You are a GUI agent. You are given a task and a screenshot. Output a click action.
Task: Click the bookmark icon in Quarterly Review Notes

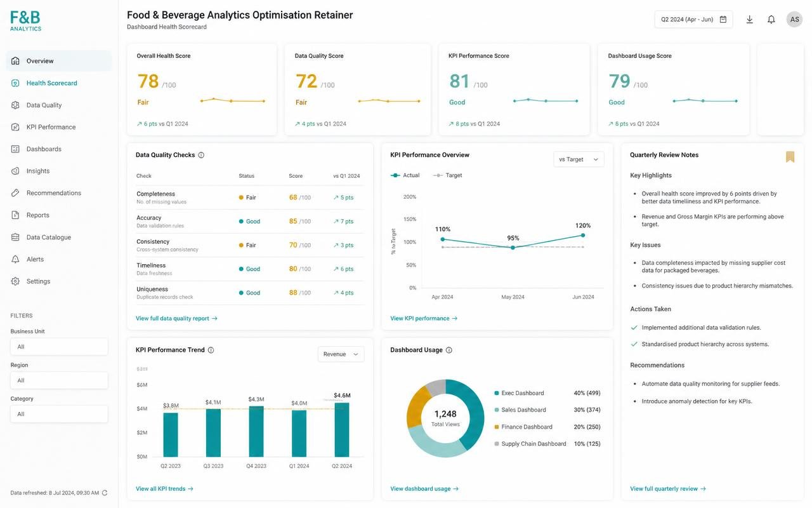click(790, 157)
